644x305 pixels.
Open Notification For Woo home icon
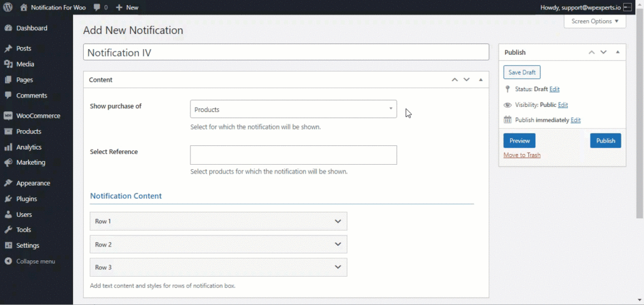click(24, 8)
